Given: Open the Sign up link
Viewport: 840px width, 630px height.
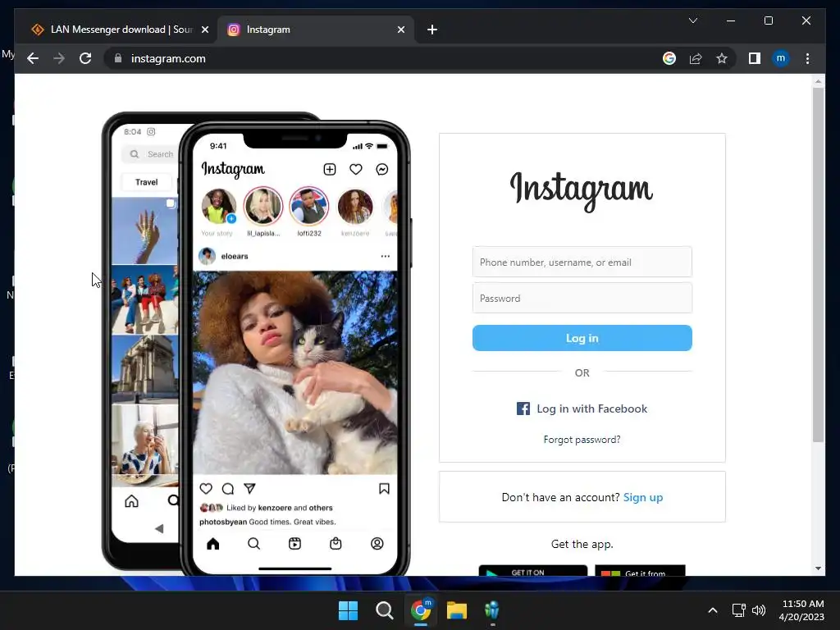Looking at the screenshot, I should click(643, 497).
